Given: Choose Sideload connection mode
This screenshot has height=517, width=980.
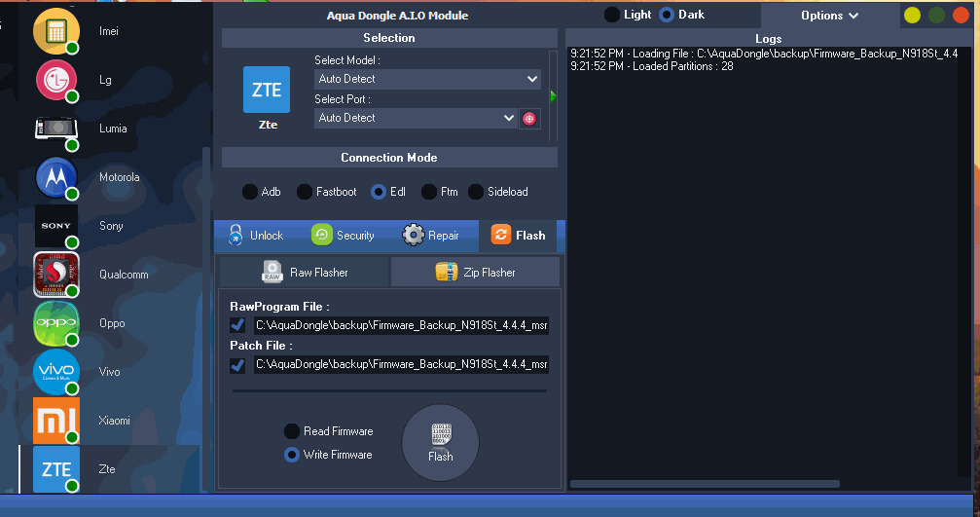Looking at the screenshot, I should tap(476, 192).
